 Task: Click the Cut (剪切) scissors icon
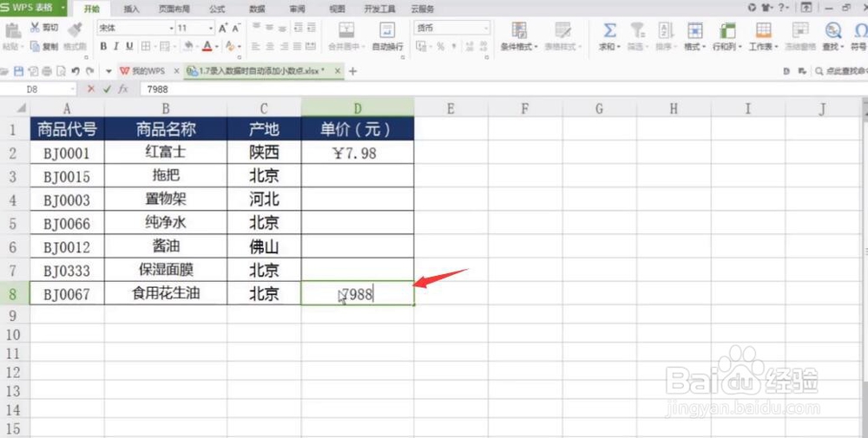click(x=36, y=27)
